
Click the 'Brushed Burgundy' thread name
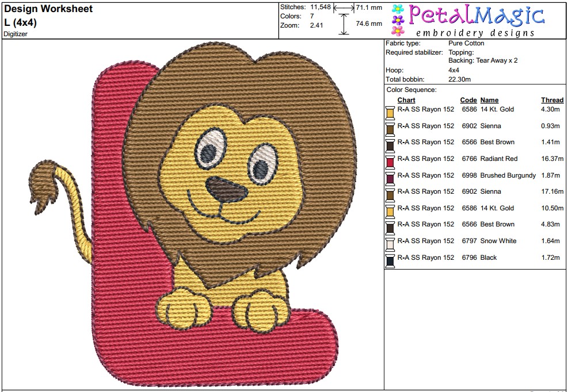508,175
